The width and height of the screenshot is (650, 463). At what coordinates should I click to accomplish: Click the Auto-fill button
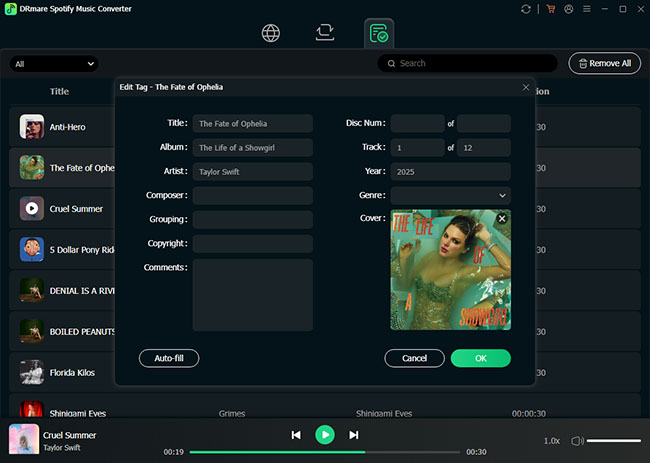tap(169, 358)
